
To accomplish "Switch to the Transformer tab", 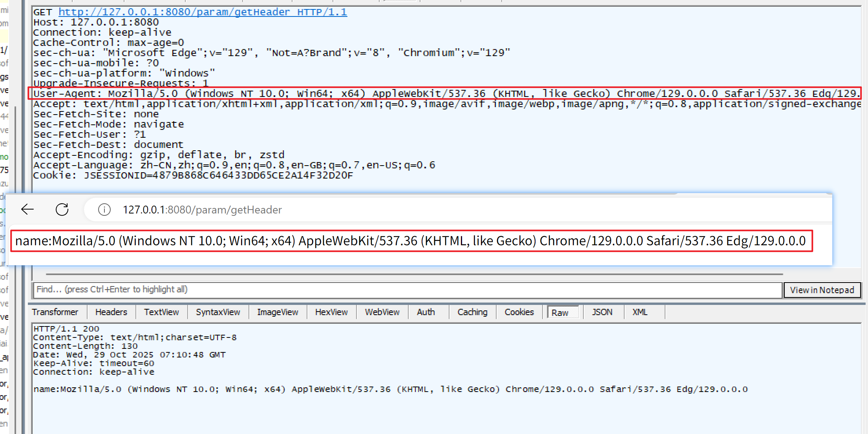I will pyautogui.click(x=55, y=312).
